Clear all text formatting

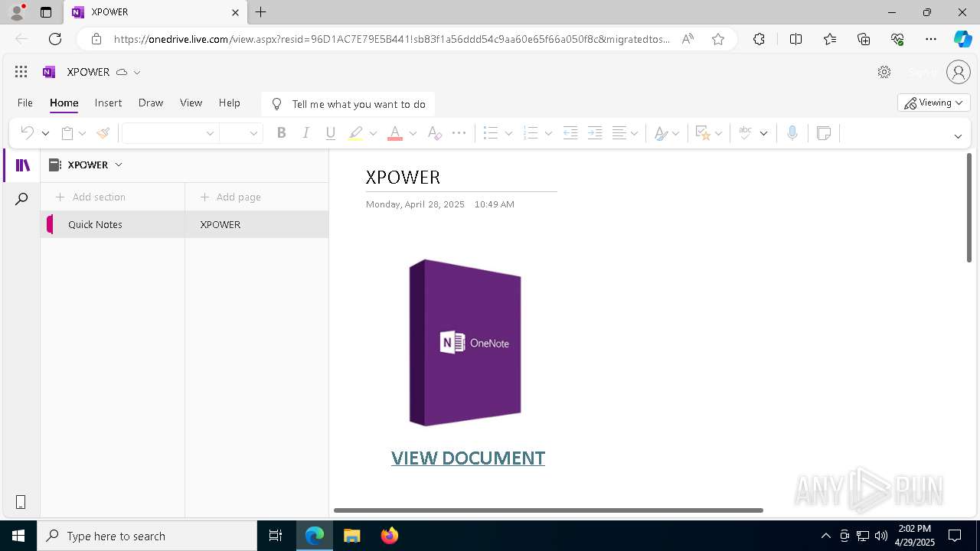(434, 133)
